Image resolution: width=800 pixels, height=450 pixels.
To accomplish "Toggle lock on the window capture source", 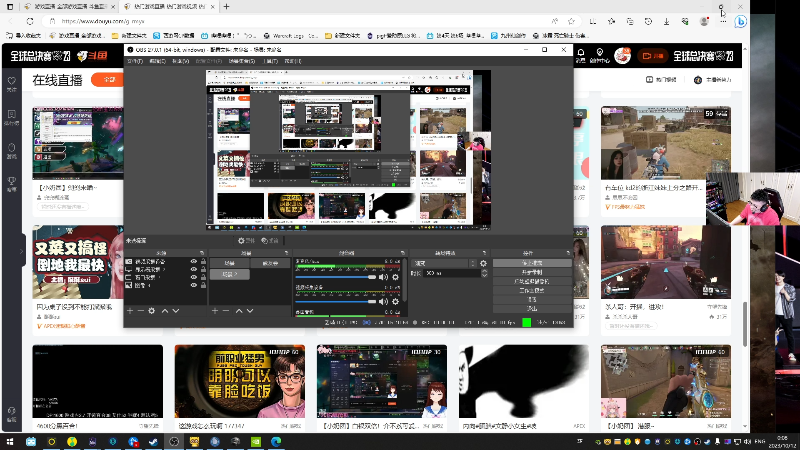I will (x=203, y=278).
